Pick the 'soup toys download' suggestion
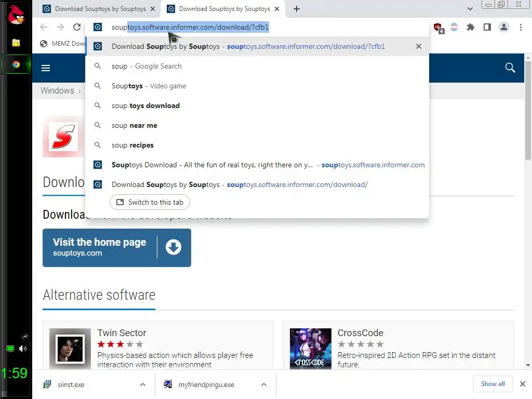532x399 pixels. click(257, 105)
